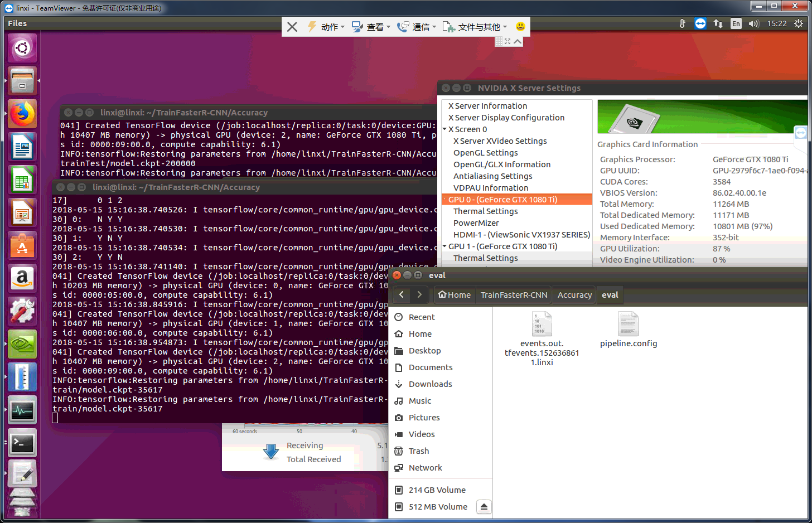
Task: Open System Monitor dock icon
Action: click(x=22, y=410)
